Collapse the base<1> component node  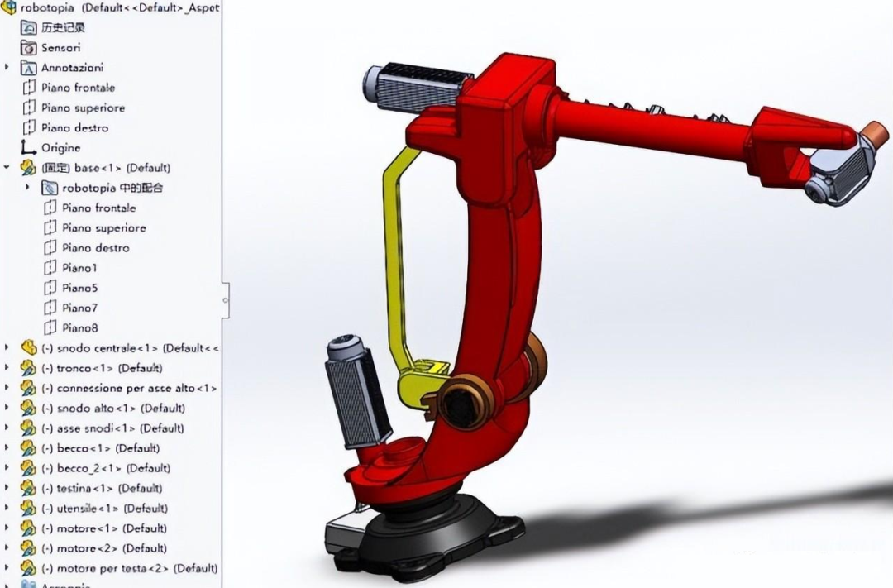pos(7,168)
